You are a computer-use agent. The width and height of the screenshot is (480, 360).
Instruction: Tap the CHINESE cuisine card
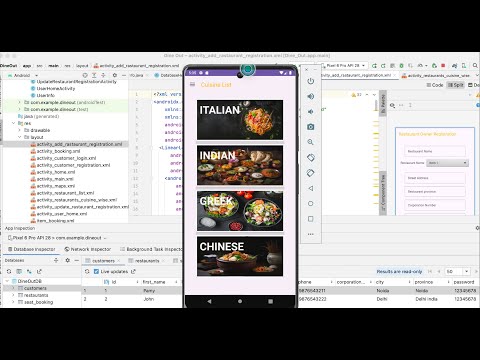tap(240, 256)
